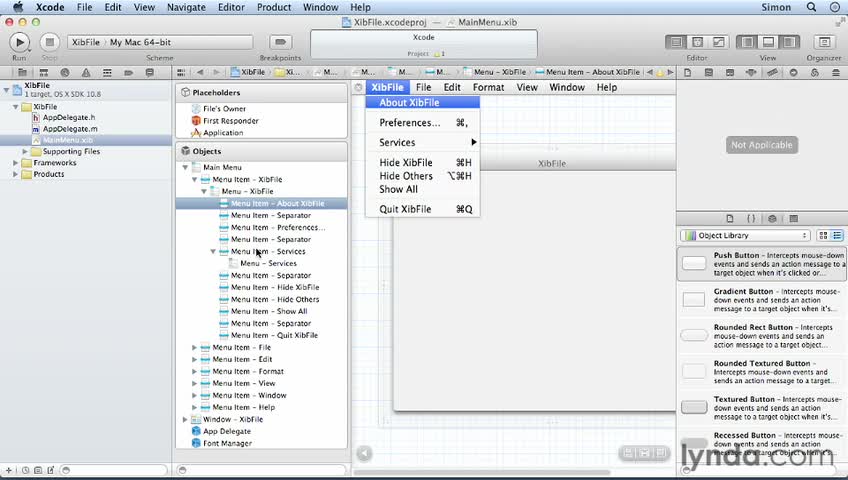The image size is (848, 480).
Task: Open the XibFile scheme selector
Action: (86, 42)
